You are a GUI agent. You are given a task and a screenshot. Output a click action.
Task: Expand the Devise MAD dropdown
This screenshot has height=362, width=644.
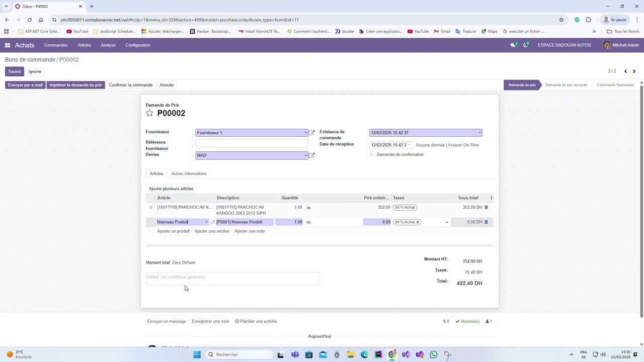pyautogui.click(x=305, y=155)
